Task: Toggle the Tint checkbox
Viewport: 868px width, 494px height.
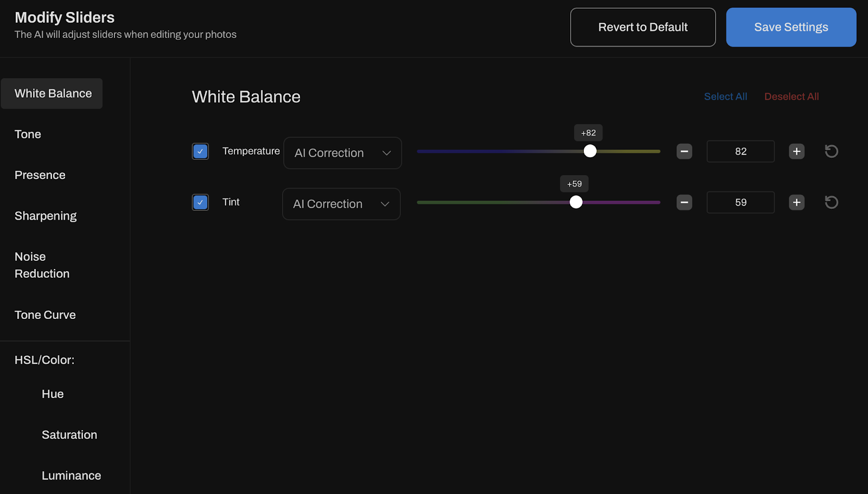Action: pyautogui.click(x=200, y=202)
